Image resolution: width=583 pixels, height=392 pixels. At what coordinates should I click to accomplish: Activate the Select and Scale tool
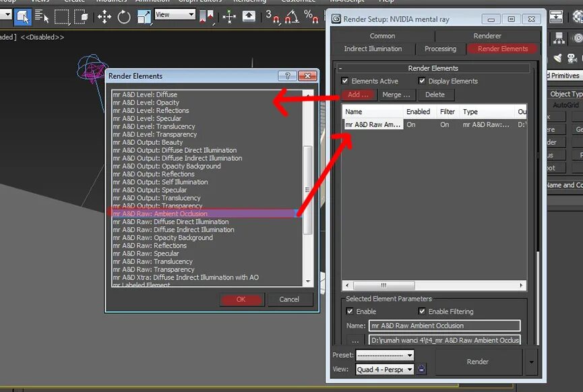pyautogui.click(x=144, y=17)
